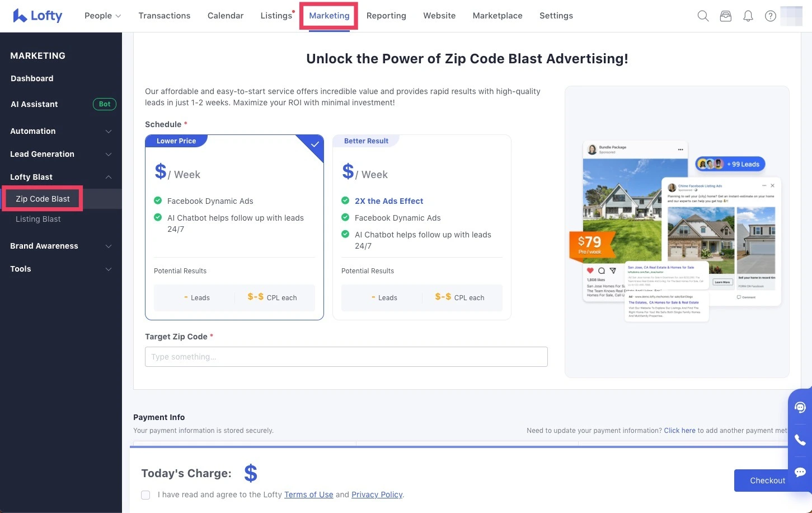Open the inbox tray icon
This screenshot has height=513, width=812.
[x=726, y=16]
